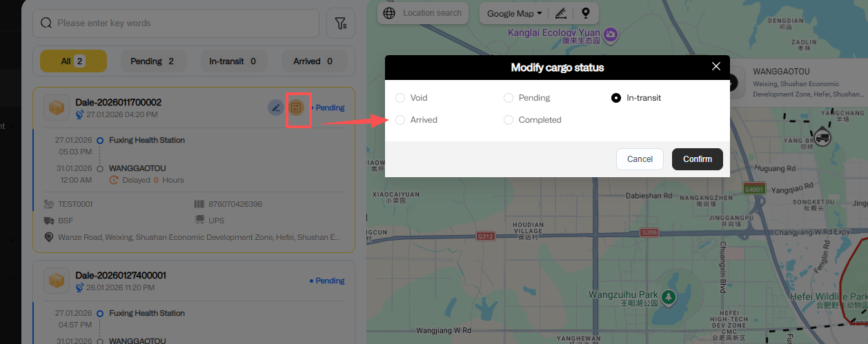Close the Modify cargo status dialog
Screen dimensions: 868x344
(x=716, y=67)
